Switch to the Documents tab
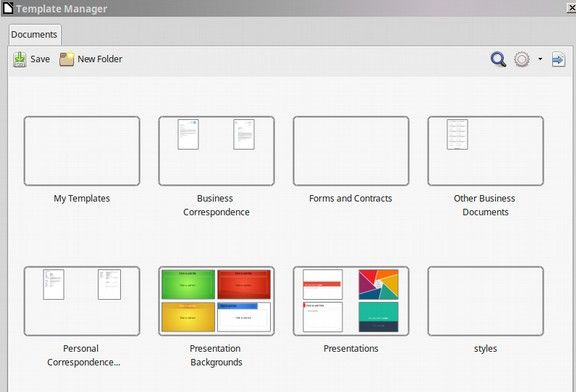This screenshot has width=576, height=392. 35,35
